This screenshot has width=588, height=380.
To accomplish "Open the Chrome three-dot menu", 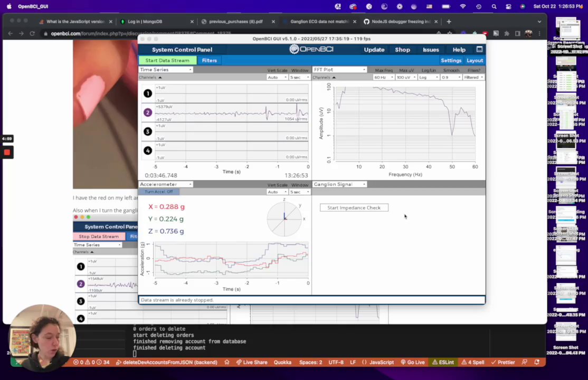I will 539,33.
